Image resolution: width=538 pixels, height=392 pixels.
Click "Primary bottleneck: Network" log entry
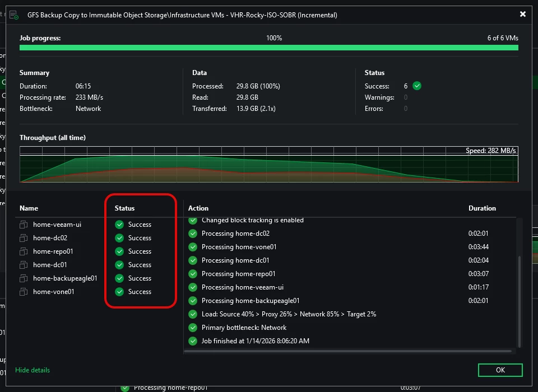[244, 328]
